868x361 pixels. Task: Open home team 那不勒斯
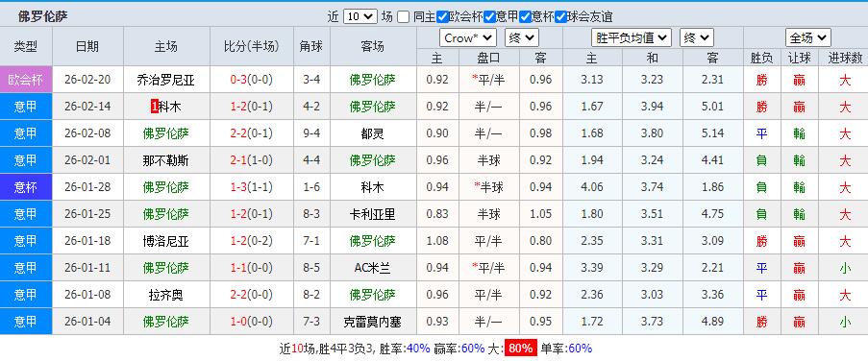tap(165, 161)
